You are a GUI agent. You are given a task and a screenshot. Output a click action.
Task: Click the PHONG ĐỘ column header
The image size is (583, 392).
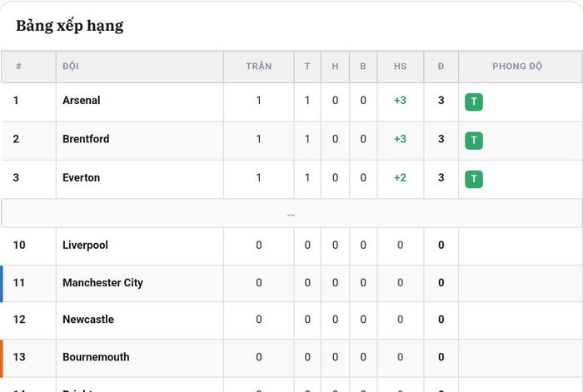517,66
